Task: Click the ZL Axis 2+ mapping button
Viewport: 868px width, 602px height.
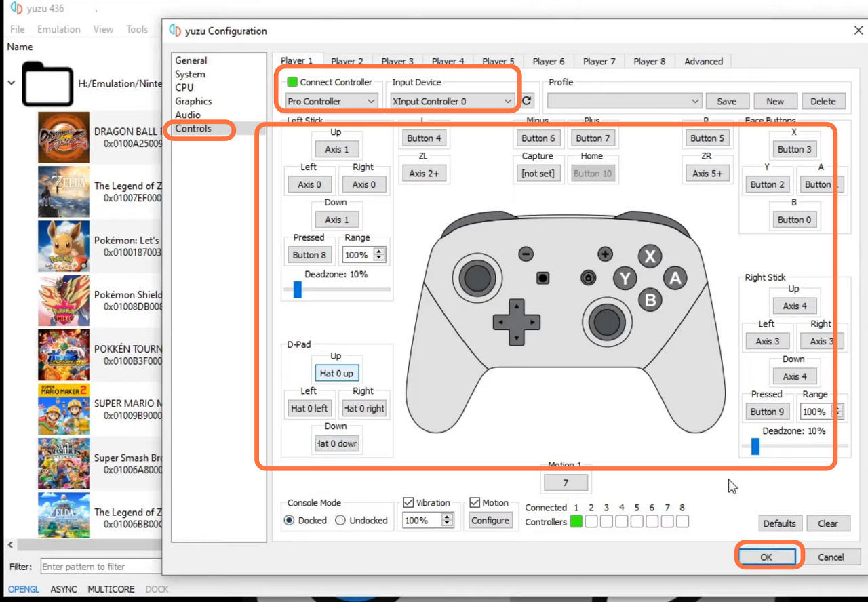Action: (x=424, y=173)
